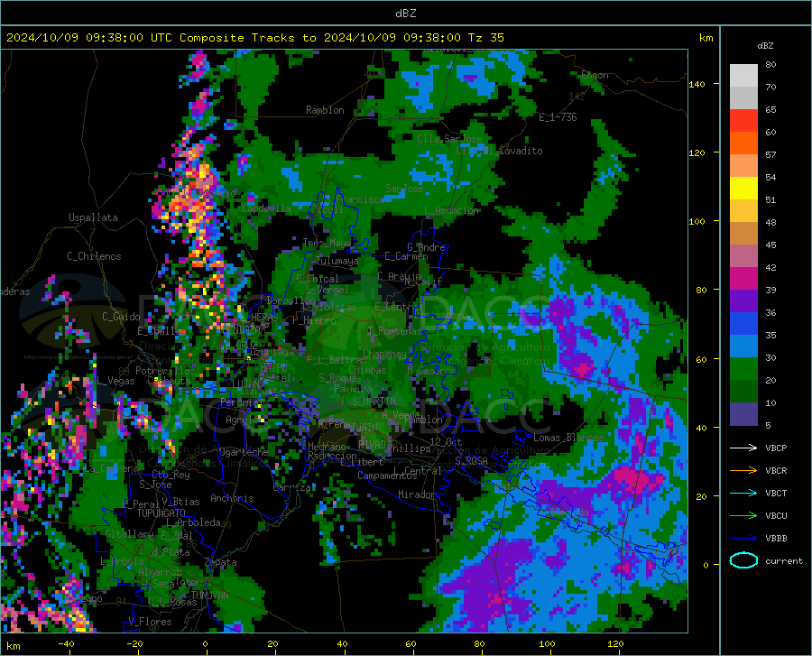Click the orange VBCR arrow in legend
The width and height of the screenshot is (812, 656).
coord(743,470)
